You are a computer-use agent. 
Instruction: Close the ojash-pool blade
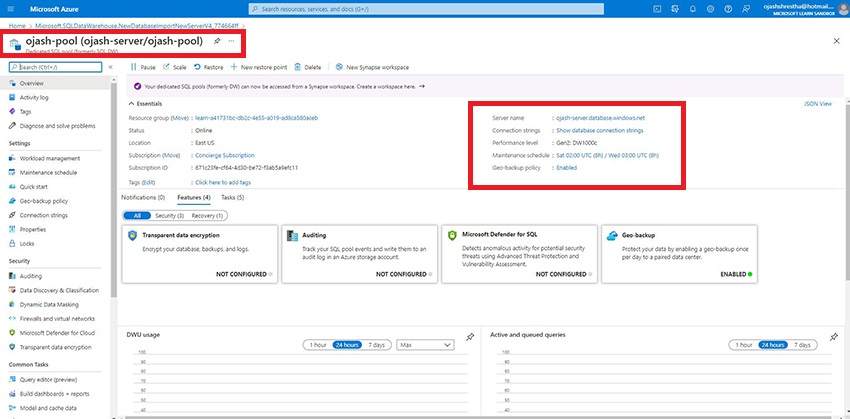(x=836, y=41)
